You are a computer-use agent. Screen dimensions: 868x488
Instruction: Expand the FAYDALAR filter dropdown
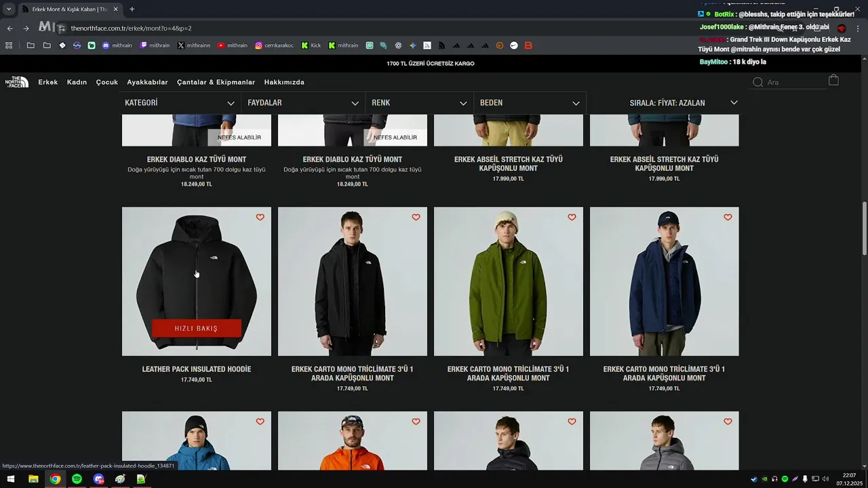tap(303, 103)
